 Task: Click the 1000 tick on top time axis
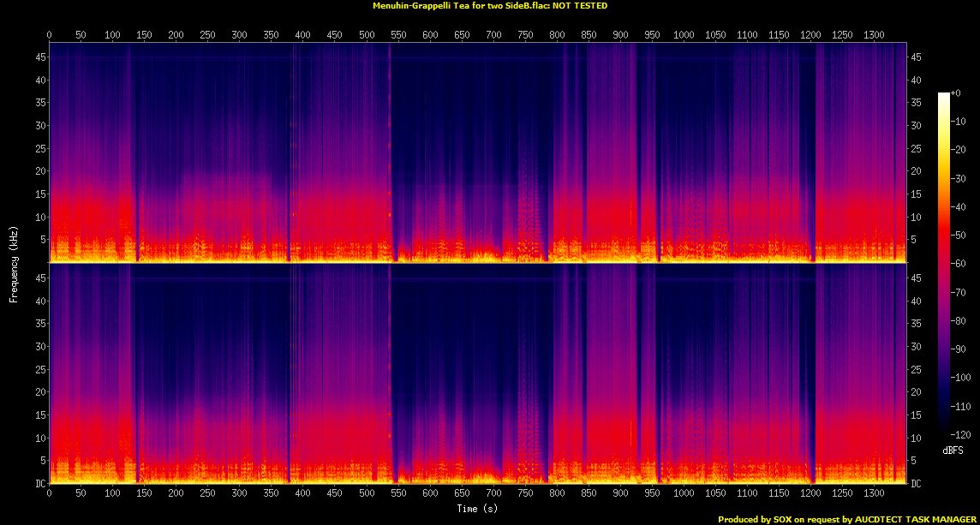(x=684, y=34)
